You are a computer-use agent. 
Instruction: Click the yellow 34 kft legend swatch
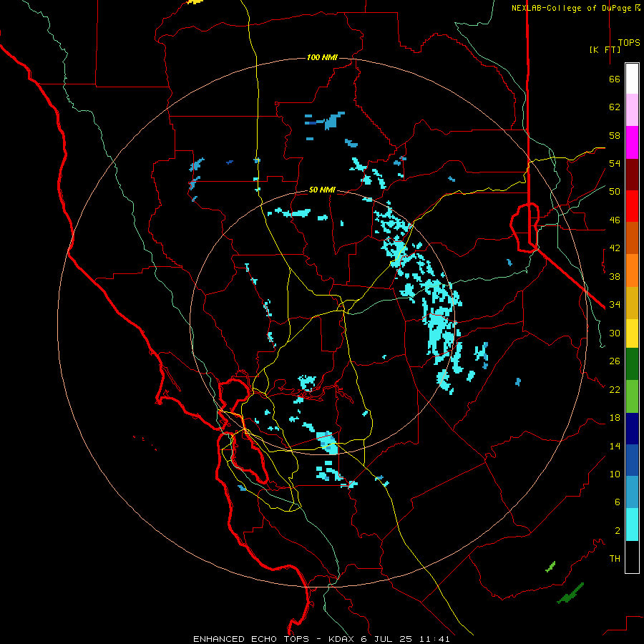[632, 333]
